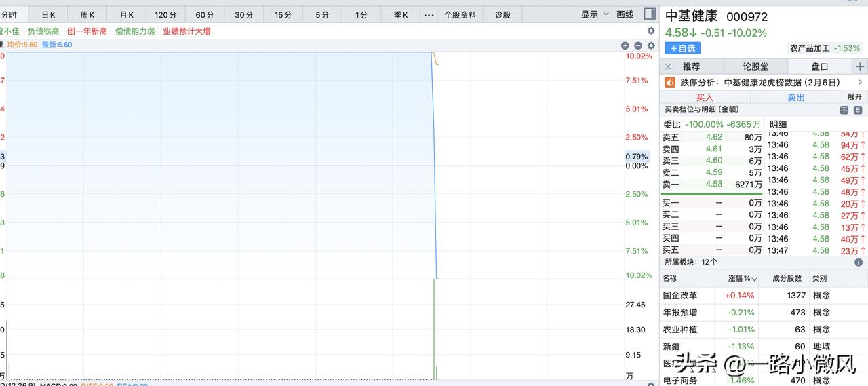
Task: Open 年报预增 sector row
Action: point(763,312)
